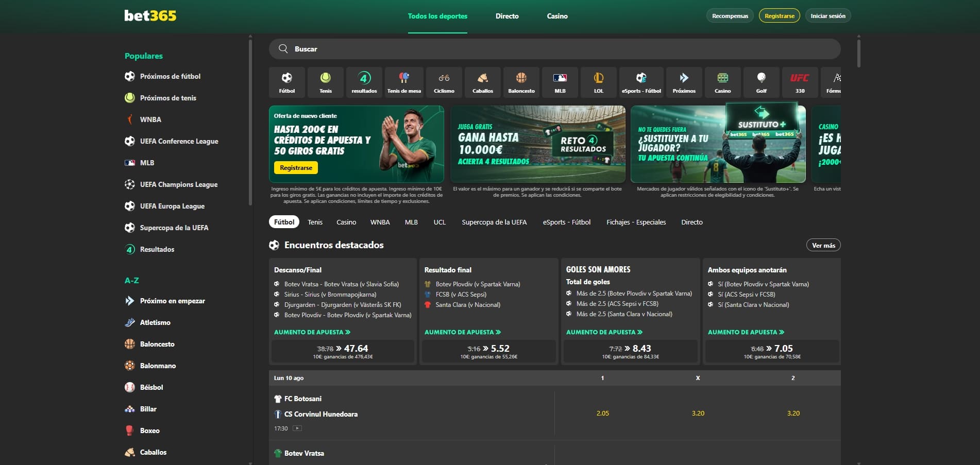
Task: Open the Baloncesto tile in top carousel
Action: (521, 82)
